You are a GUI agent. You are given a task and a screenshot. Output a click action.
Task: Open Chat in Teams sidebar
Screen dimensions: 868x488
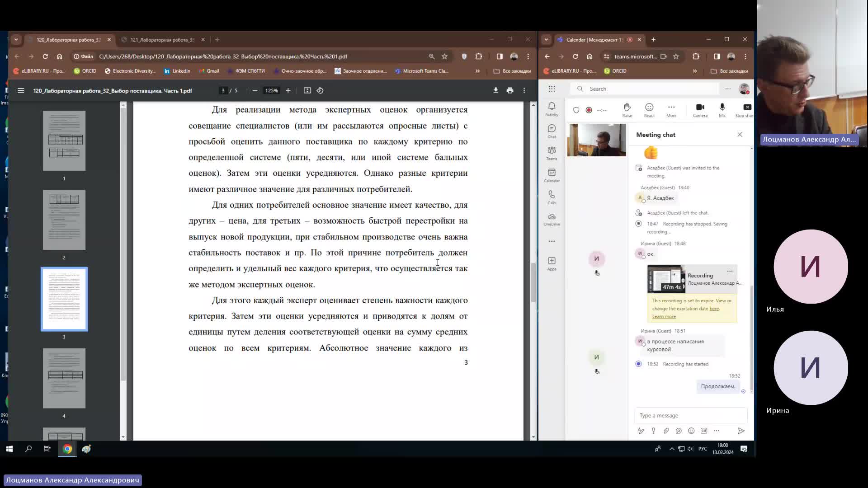pos(552,131)
